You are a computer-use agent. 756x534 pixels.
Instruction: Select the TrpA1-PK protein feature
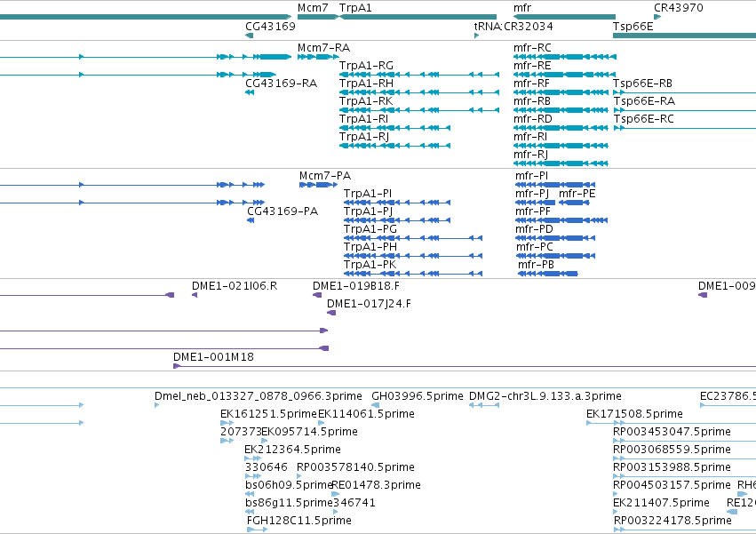pyautogui.click(x=413, y=274)
